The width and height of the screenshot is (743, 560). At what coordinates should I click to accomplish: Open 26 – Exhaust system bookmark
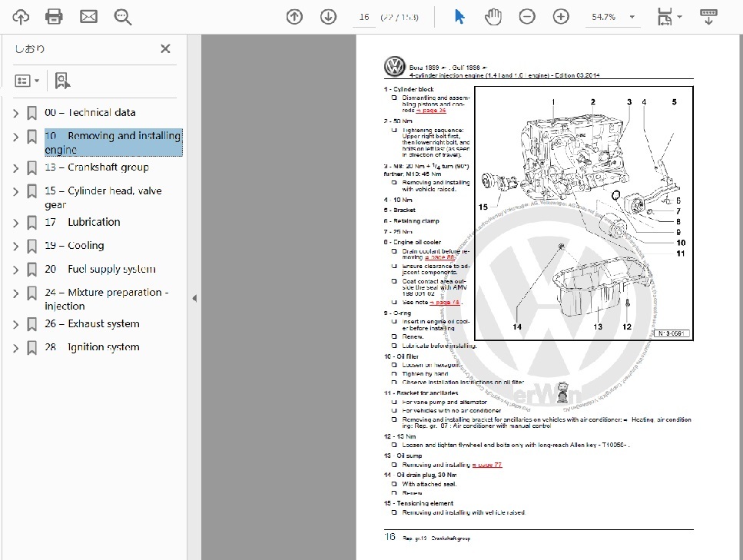92,323
